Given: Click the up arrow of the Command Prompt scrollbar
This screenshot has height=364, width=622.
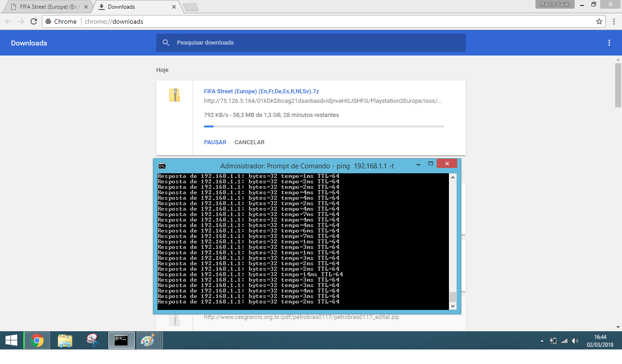Looking at the screenshot, I should (x=453, y=177).
